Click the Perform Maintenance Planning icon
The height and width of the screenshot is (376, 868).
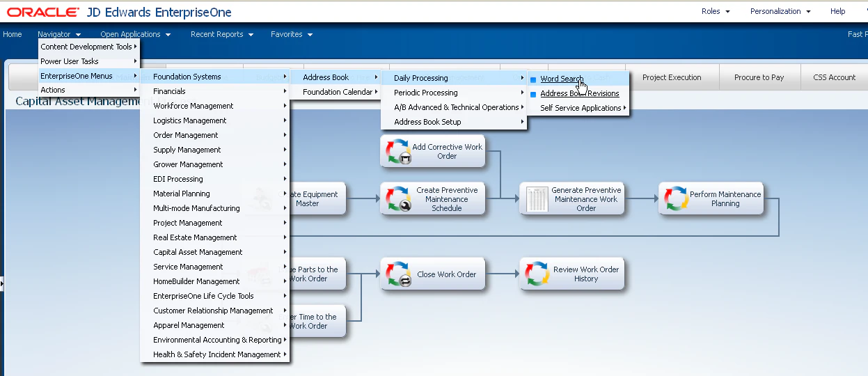676,198
